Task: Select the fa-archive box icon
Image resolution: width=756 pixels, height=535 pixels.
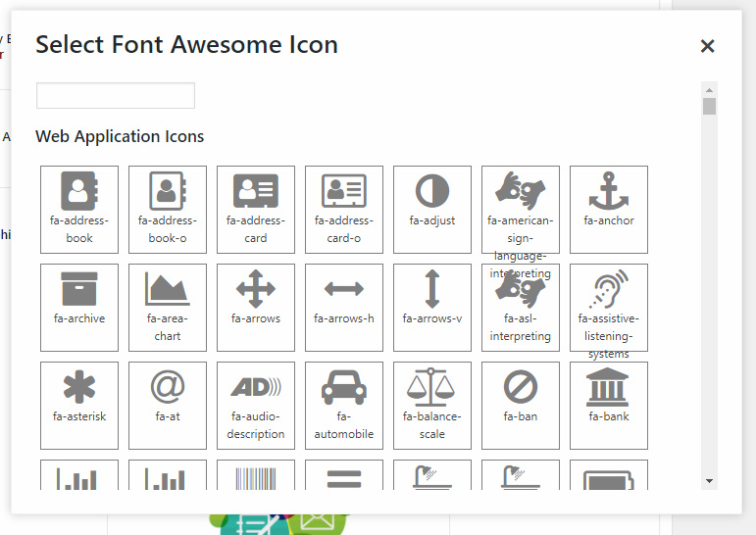Action: [79, 308]
